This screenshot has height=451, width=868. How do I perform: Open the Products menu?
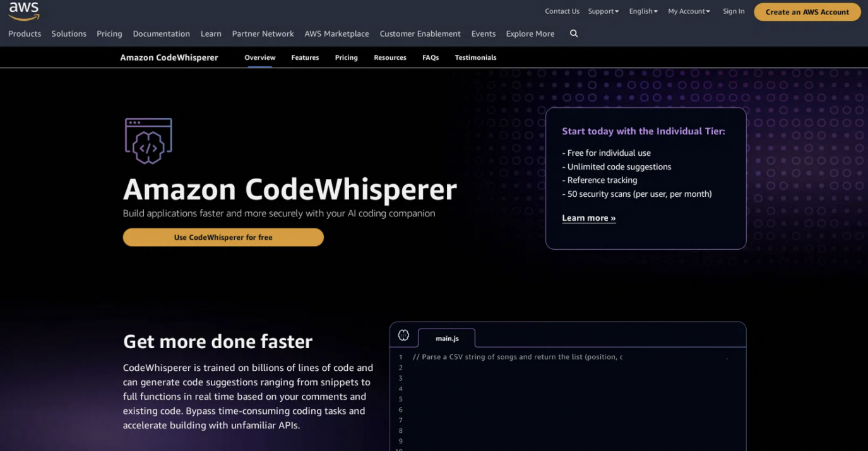pyautogui.click(x=25, y=33)
